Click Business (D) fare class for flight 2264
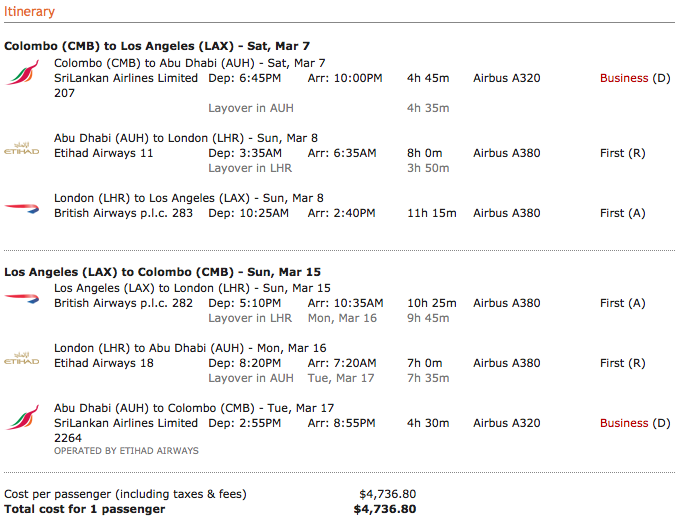This screenshot has width=675, height=522. tap(634, 423)
